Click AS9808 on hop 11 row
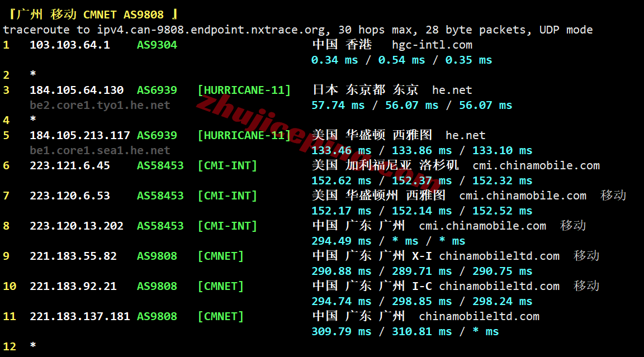Image resolution: width=644 pixels, height=357 pixels. pyautogui.click(x=157, y=316)
